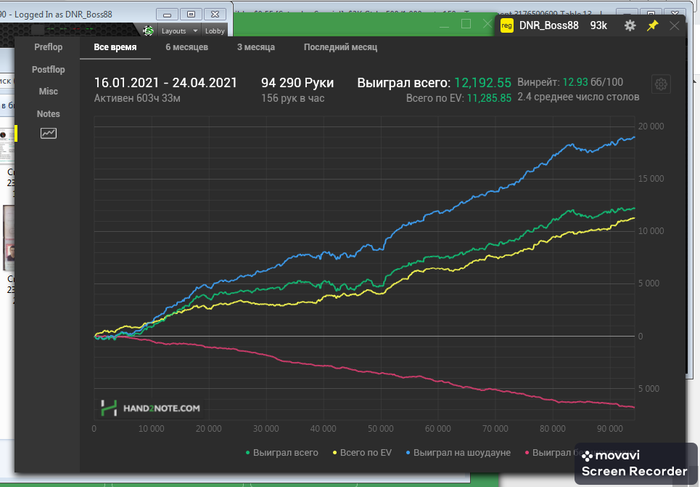Click the green chip icon beside Layouts
The width and height of the screenshot is (700, 487).
(x=149, y=30)
